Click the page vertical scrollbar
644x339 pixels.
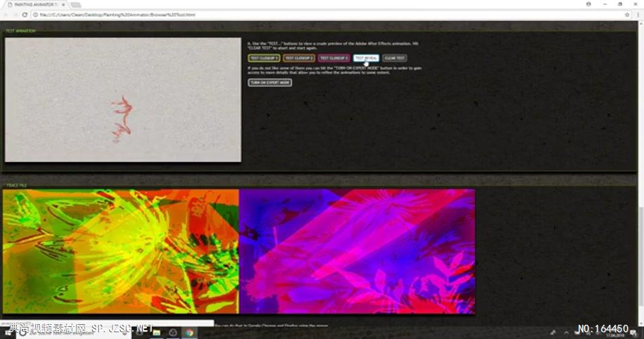coord(641,169)
